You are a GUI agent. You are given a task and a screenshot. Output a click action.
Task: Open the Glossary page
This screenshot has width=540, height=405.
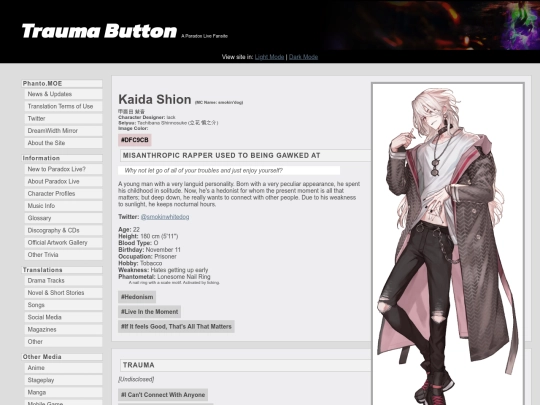click(63, 218)
